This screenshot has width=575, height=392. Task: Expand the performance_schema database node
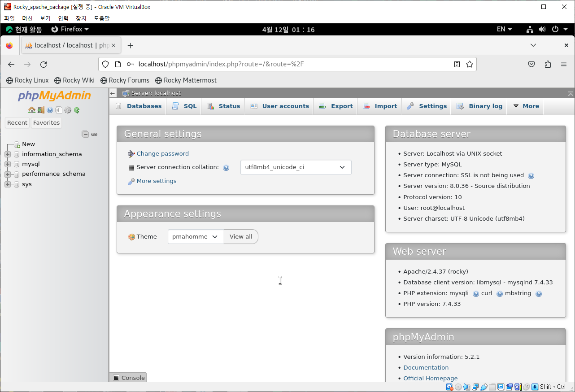tap(7, 174)
